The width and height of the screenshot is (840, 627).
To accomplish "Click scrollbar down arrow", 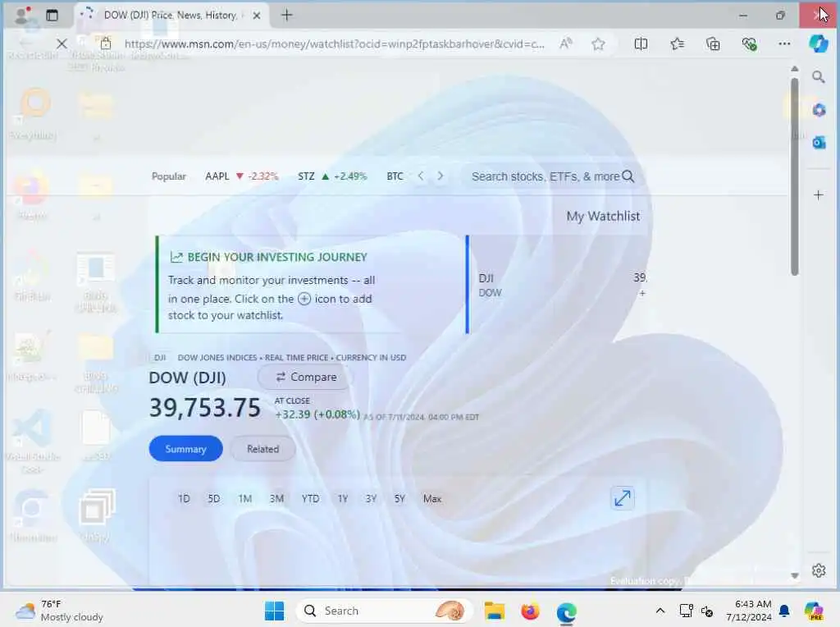I will pos(794,576).
